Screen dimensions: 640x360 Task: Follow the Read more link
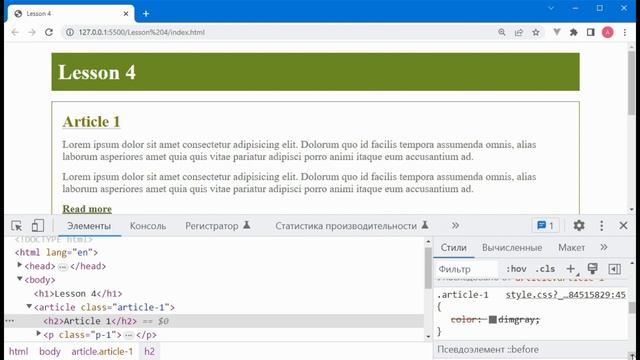[x=87, y=209]
